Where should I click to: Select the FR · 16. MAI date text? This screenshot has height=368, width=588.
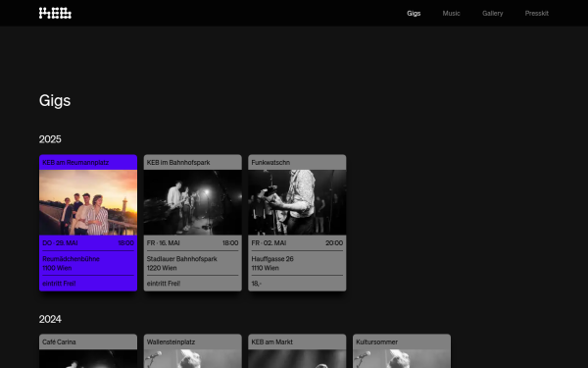(163, 243)
